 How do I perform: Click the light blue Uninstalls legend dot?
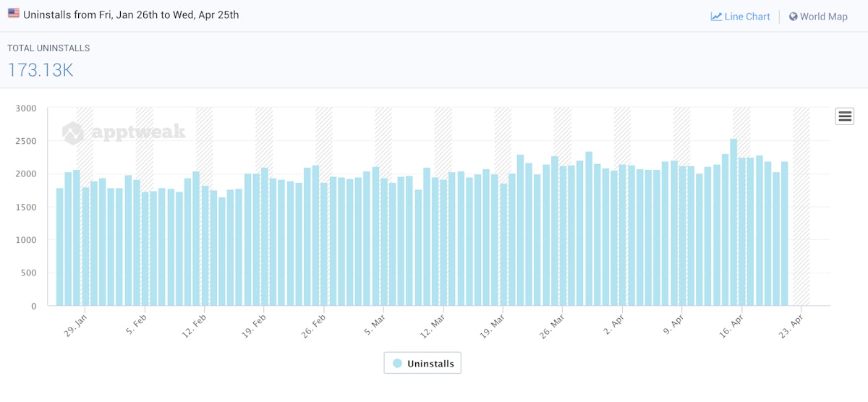pos(397,363)
